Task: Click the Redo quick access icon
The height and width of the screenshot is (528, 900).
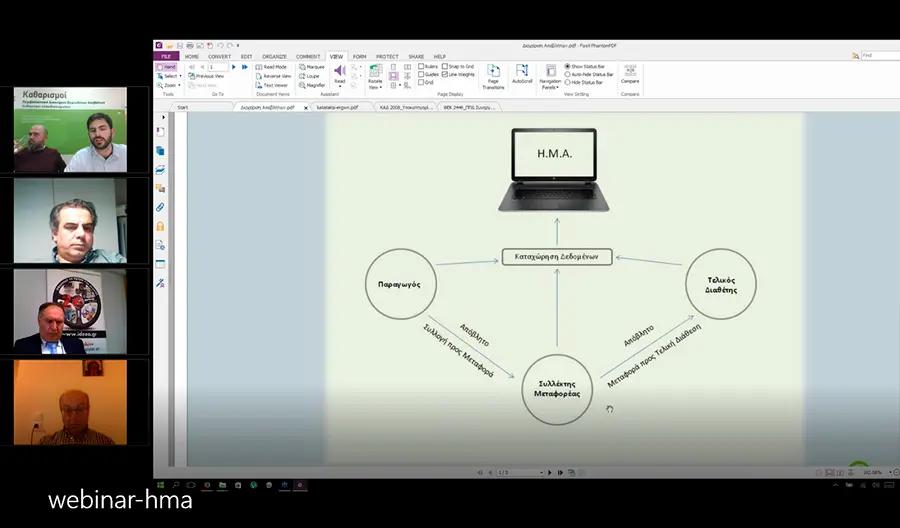Action: (x=230, y=45)
